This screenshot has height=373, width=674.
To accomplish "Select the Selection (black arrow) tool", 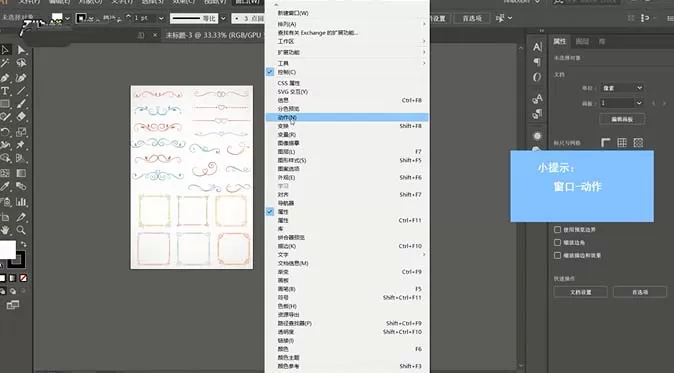I will click(x=5, y=50).
